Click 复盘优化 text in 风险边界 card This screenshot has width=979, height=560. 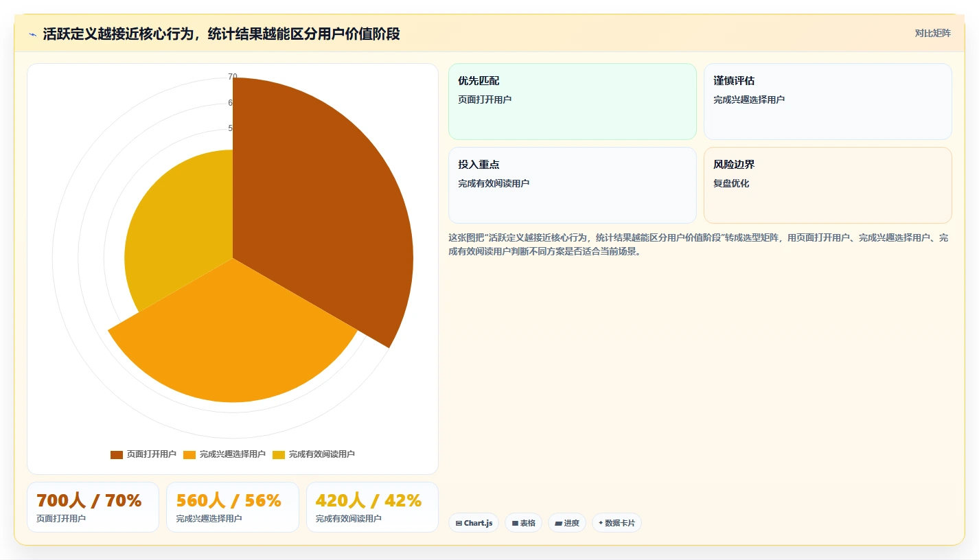pyautogui.click(x=731, y=183)
